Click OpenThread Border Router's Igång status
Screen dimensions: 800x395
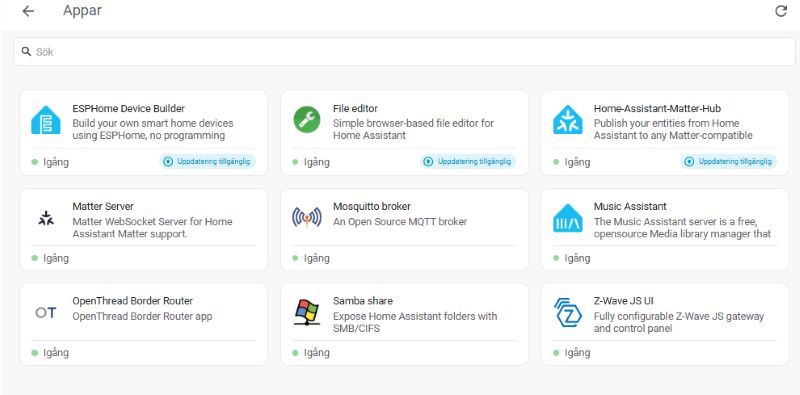click(x=50, y=353)
